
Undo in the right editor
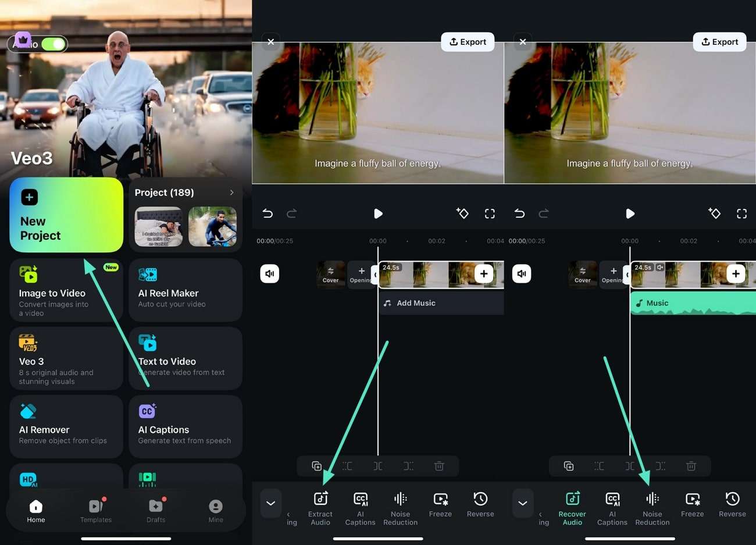[519, 213]
